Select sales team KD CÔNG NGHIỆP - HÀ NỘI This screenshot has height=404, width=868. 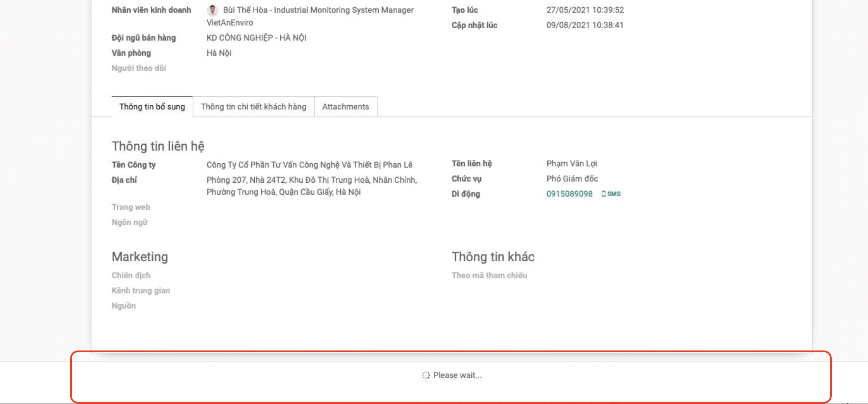(256, 38)
